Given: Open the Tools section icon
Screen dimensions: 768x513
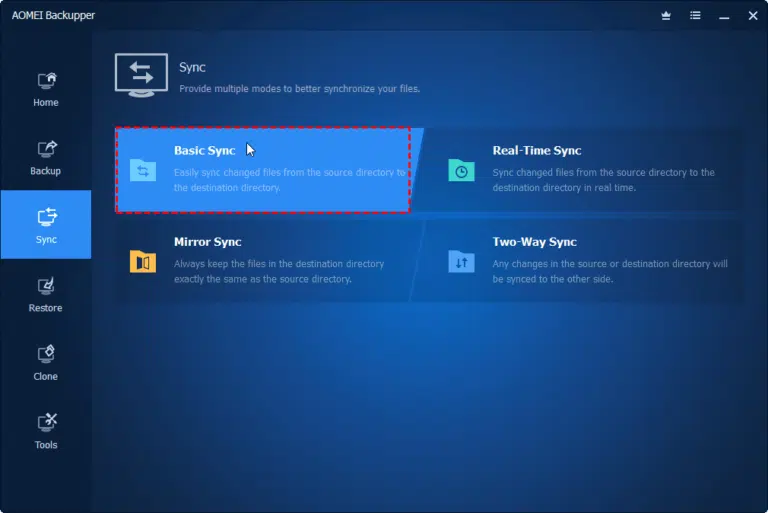Looking at the screenshot, I should [47, 422].
